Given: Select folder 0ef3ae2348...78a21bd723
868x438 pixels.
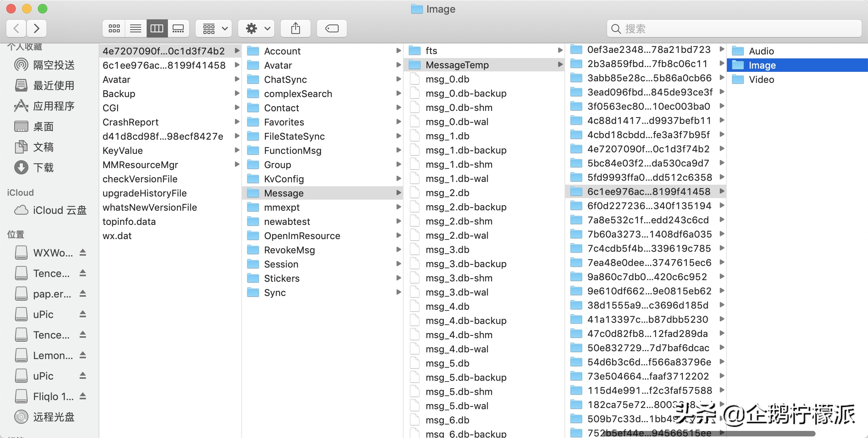Looking at the screenshot, I should (x=646, y=49).
